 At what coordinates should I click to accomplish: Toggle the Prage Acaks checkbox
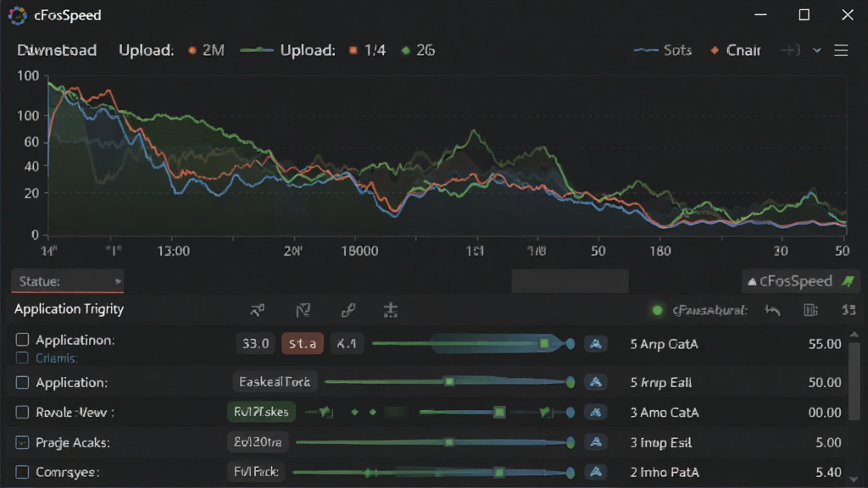(x=22, y=442)
